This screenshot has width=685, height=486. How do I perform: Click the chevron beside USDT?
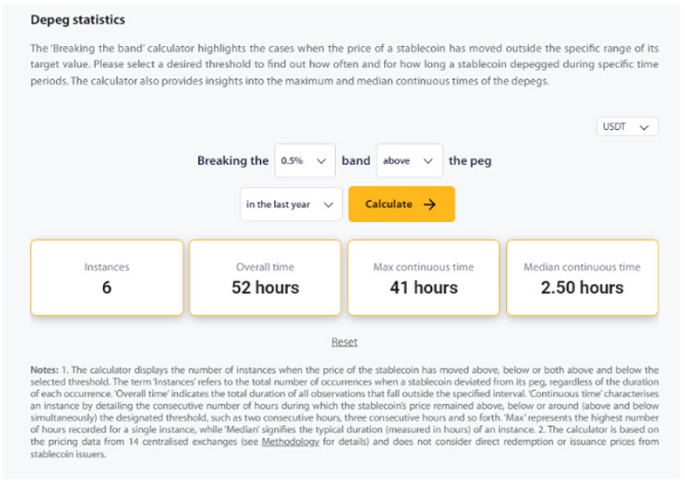tap(645, 127)
